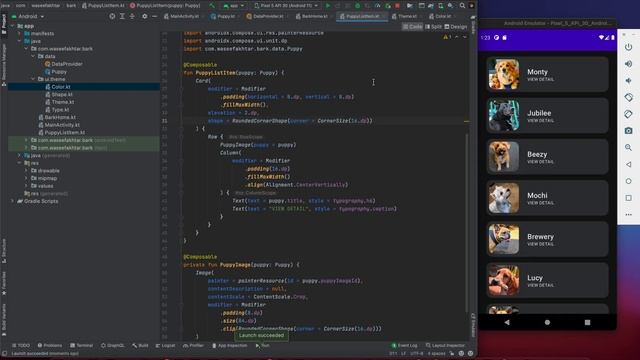The width and height of the screenshot is (640, 360).
Task: Switch editor to Design view
Action: pos(456,27)
